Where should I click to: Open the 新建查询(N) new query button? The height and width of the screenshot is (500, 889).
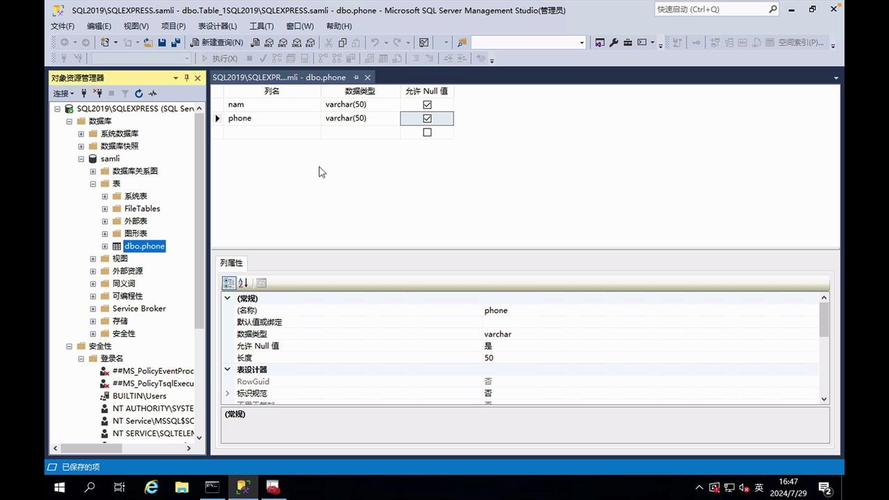(x=217, y=43)
